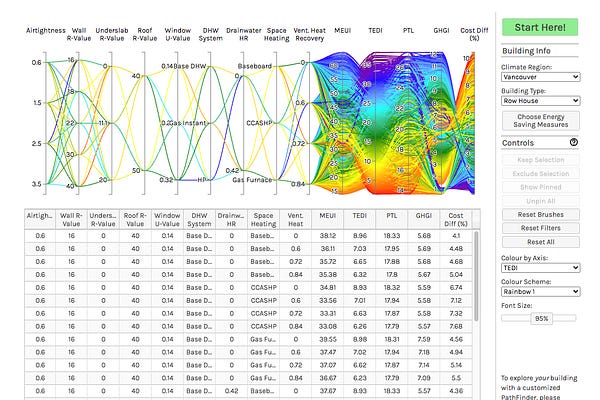Click Drainwater HR cell showing 0.42
Viewport: 600px width, 400px height.
[x=231, y=391]
